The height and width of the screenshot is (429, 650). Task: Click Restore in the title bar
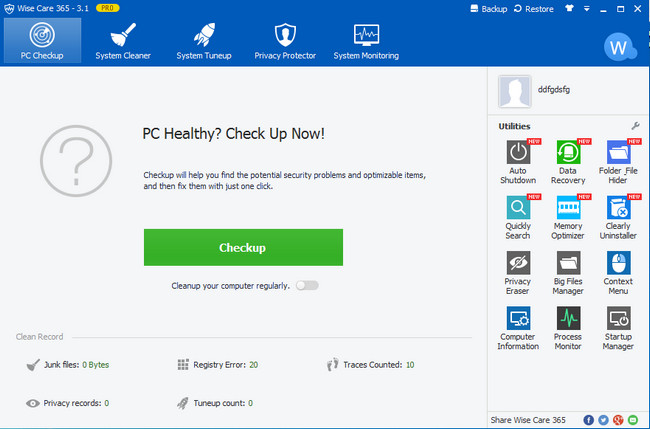[x=533, y=8]
